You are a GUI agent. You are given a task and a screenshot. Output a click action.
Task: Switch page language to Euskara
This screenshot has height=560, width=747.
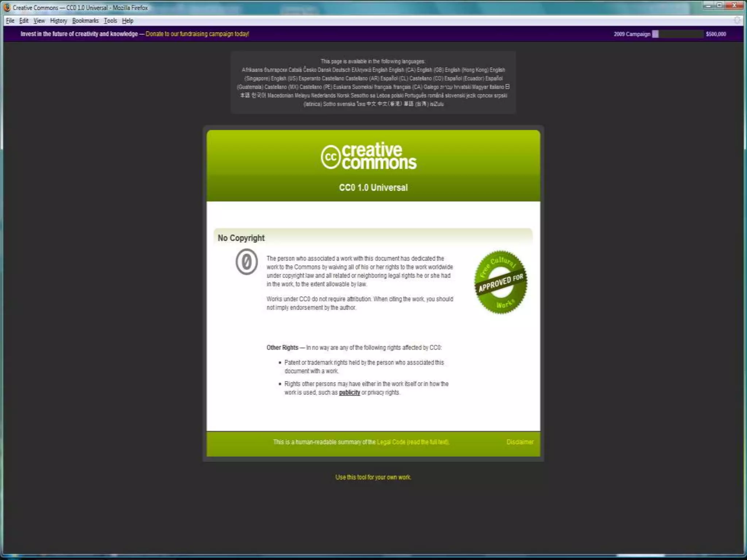point(342,87)
